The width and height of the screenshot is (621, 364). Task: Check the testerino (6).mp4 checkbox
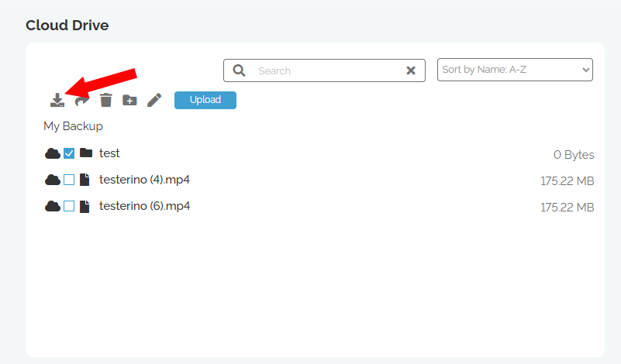click(69, 206)
